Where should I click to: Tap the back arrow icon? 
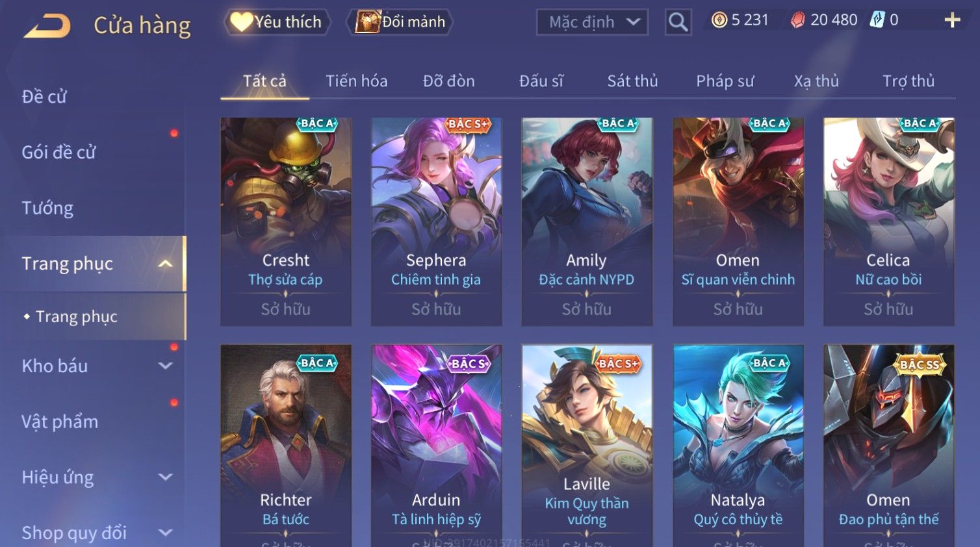47,26
